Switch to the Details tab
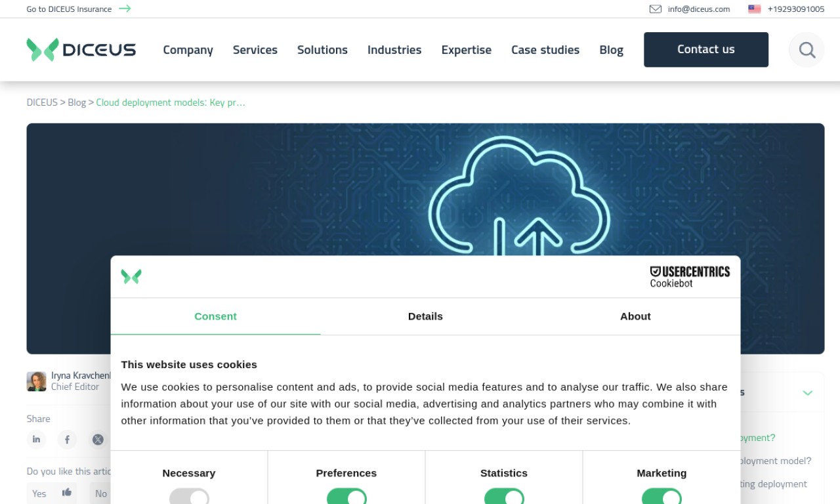840x504 pixels. pyautogui.click(x=425, y=316)
